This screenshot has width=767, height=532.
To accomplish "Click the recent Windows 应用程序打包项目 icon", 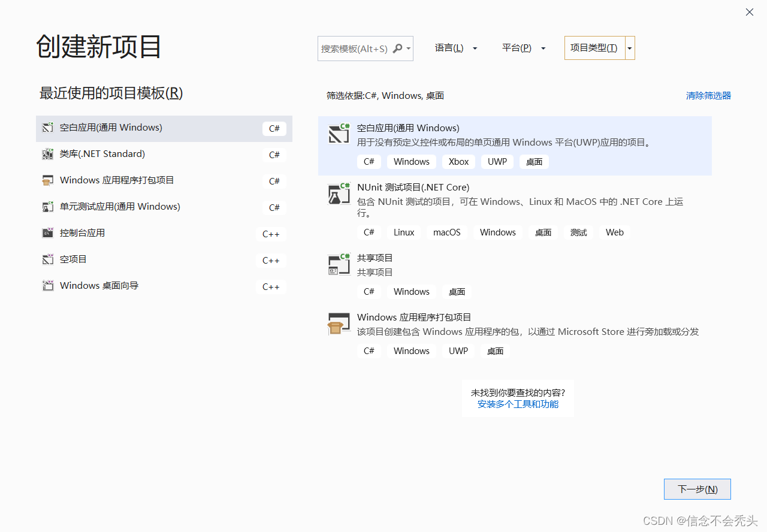I will coord(48,180).
